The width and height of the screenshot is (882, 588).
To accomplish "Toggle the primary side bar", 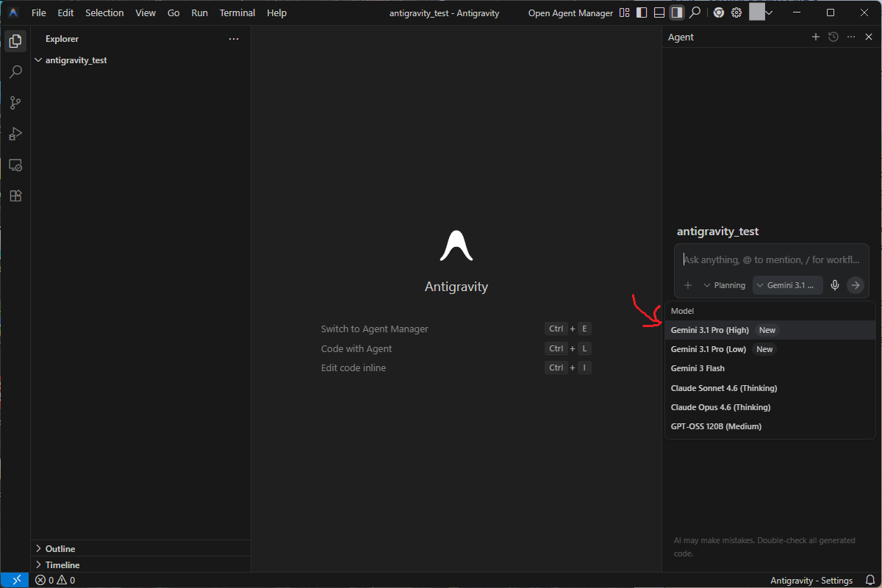I will (x=642, y=12).
